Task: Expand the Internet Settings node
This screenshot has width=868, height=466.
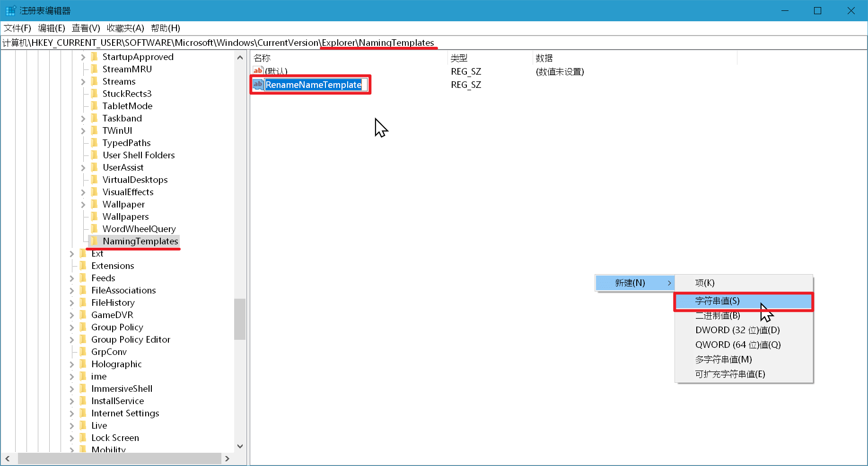Action: tap(72, 414)
